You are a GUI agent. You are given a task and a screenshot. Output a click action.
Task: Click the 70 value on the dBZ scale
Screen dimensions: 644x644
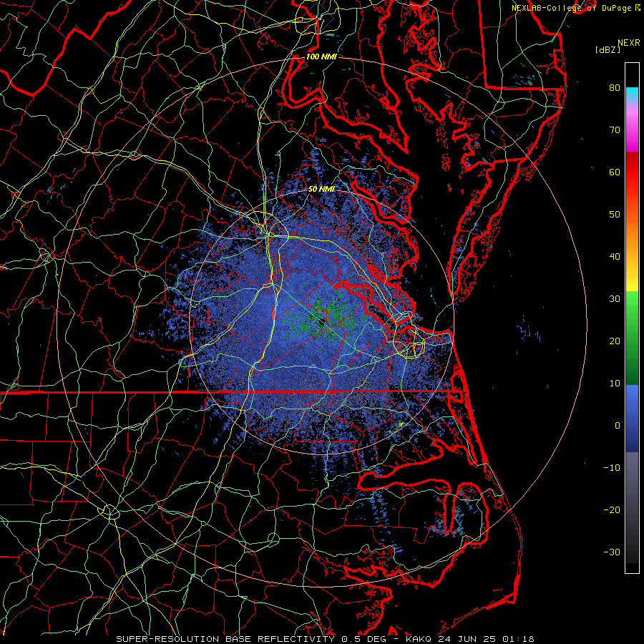[615, 130]
